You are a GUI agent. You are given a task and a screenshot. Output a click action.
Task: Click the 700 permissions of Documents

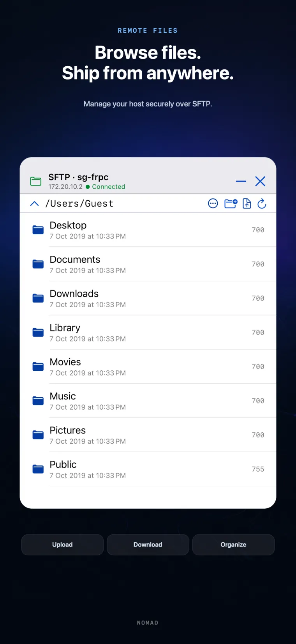(258, 264)
